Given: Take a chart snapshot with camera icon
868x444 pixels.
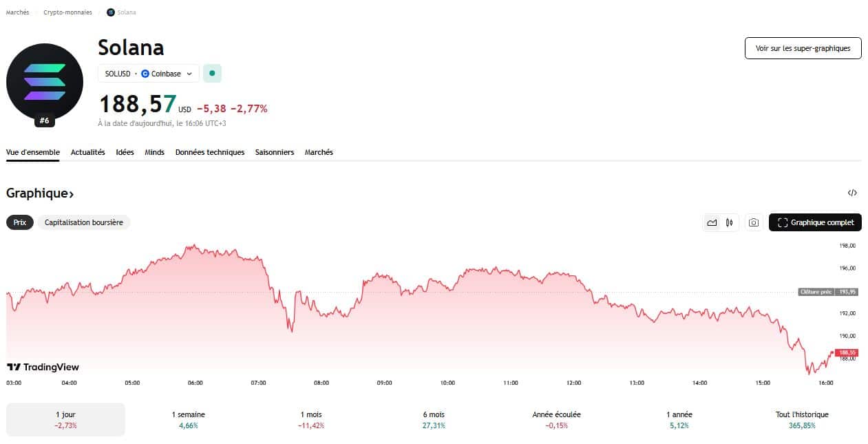Looking at the screenshot, I should tap(754, 222).
